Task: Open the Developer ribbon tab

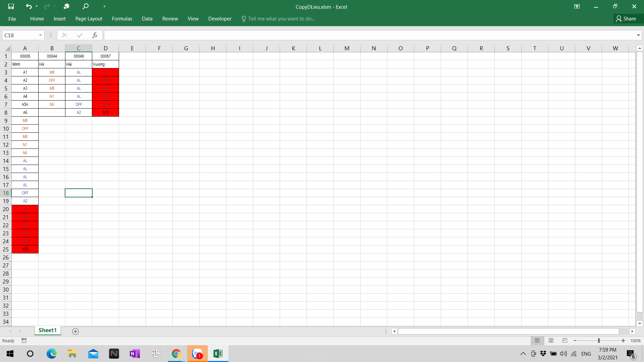Action: pyautogui.click(x=220, y=19)
